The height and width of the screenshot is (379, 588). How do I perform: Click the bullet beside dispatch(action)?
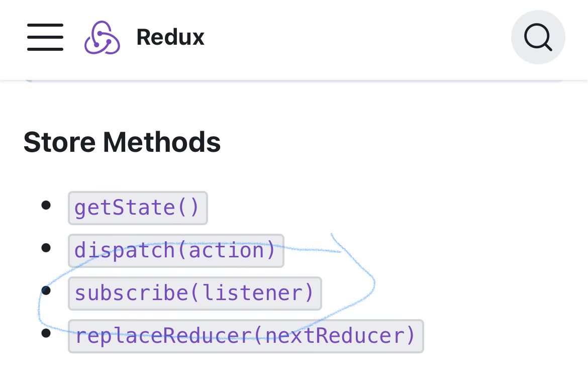point(46,248)
